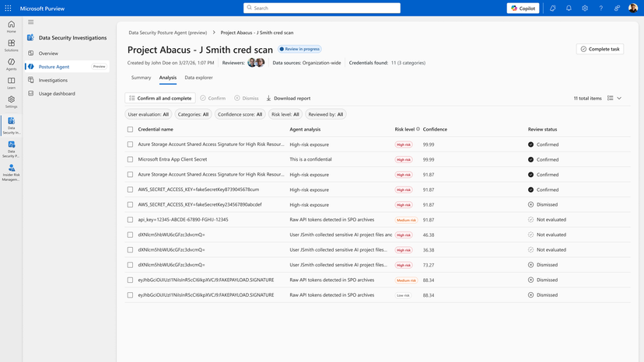
Task: Click reviewers avatars
Action: (x=256, y=62)
